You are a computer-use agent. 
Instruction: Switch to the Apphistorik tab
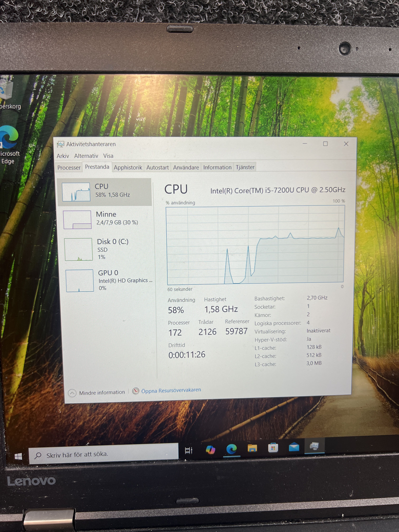[128, 168]
